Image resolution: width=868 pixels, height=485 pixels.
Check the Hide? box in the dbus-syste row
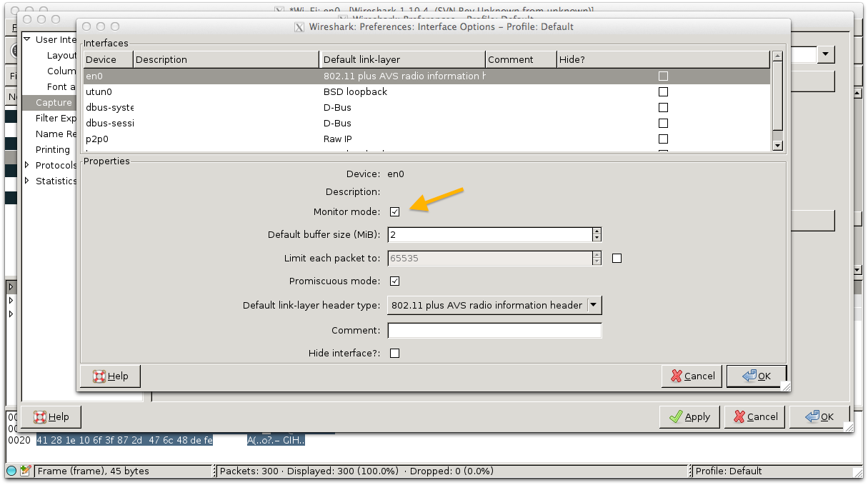[663, 107]
